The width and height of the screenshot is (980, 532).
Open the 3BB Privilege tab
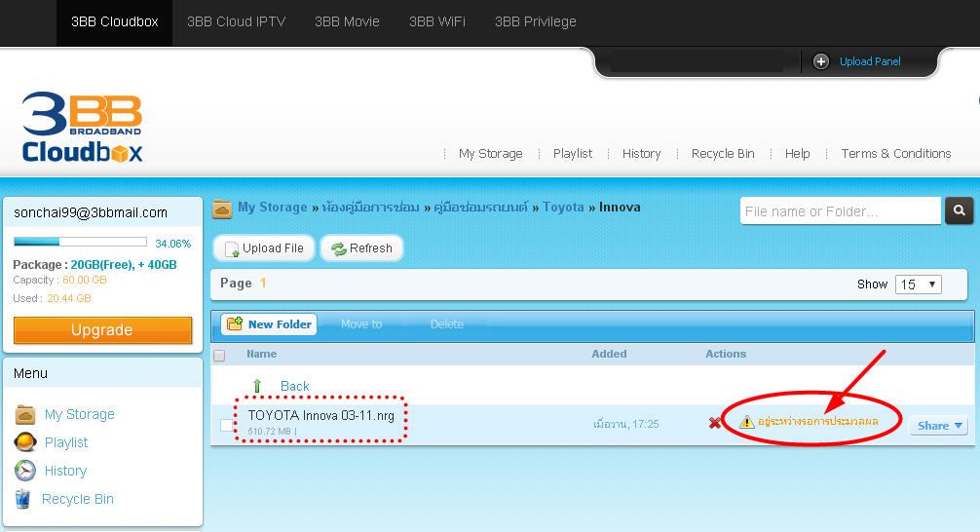pos(536,21)
